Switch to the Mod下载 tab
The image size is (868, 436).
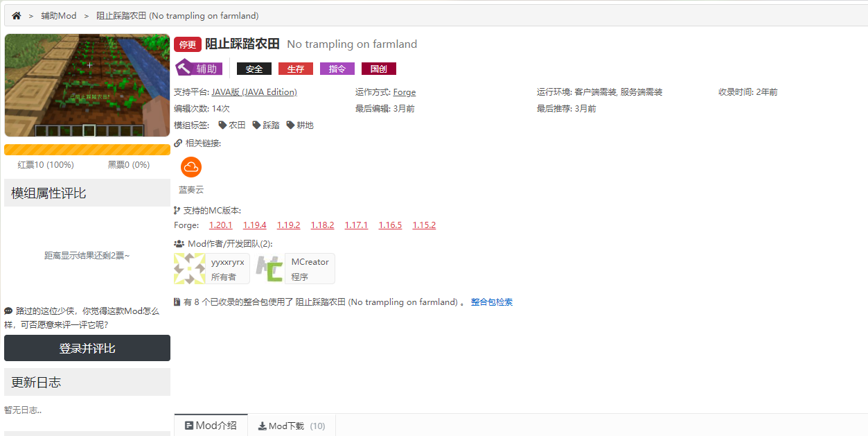(x=292, y=426)
